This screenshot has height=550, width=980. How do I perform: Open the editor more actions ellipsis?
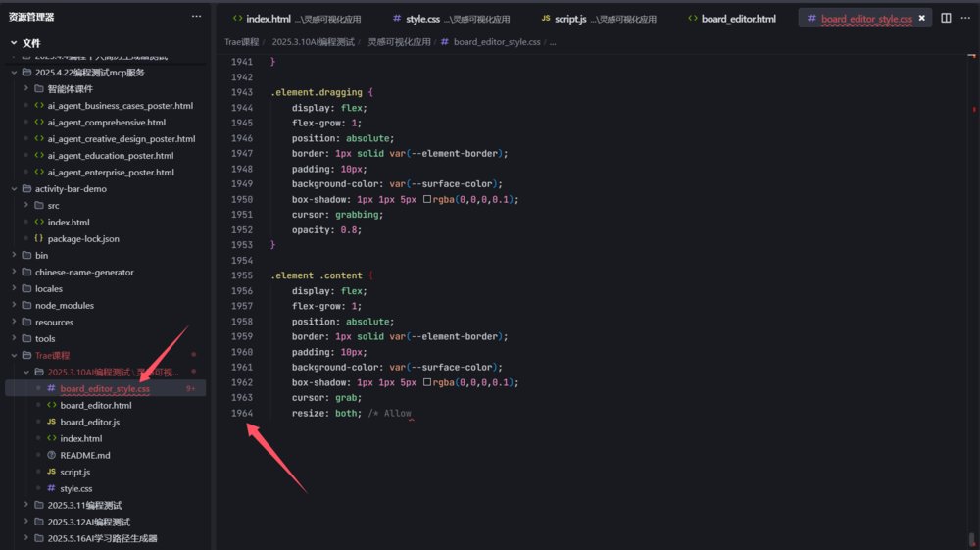pyautogui.click(x=965, y=18)
